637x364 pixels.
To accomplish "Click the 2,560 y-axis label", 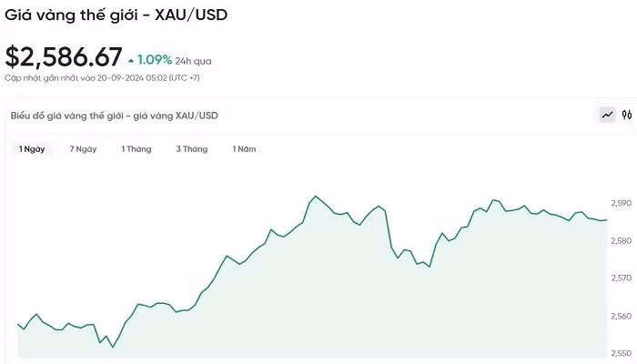I will tap(622, 316).
